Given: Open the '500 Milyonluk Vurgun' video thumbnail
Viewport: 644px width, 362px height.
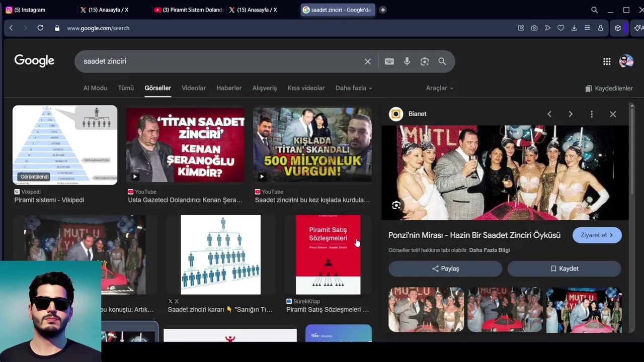Looking at the screenshot, I should [x=312, y=145].
